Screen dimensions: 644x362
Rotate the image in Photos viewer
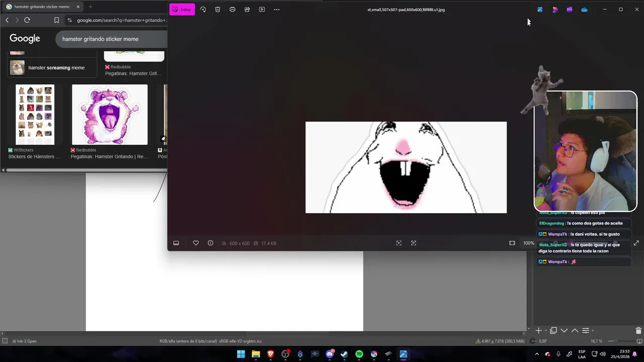203,10
